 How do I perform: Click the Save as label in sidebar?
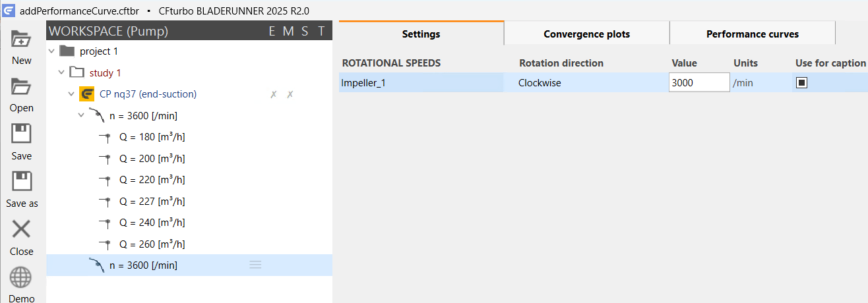tap(22, 204)
